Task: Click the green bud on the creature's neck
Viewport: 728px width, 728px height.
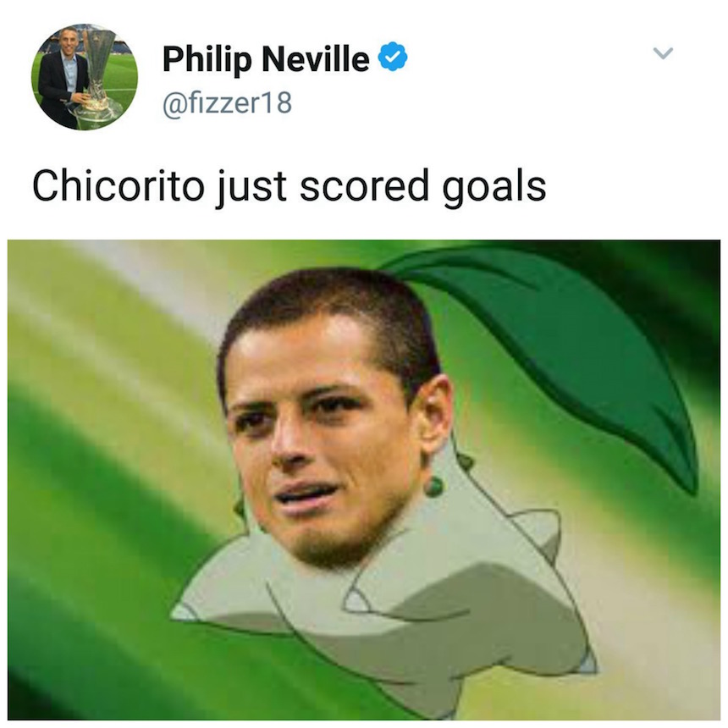Action: [x=434, y=487]
